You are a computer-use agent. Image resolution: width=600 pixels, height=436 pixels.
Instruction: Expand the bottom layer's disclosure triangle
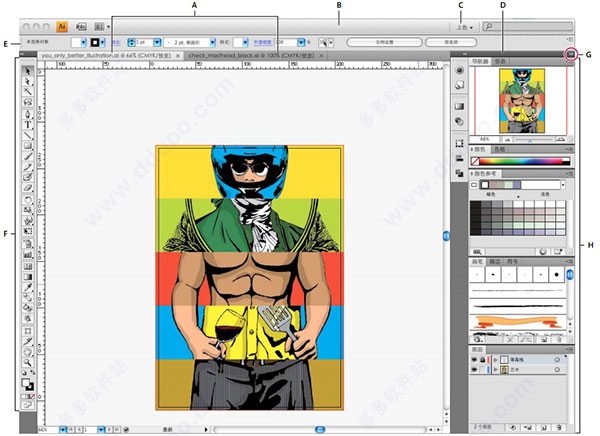point(496,370)
